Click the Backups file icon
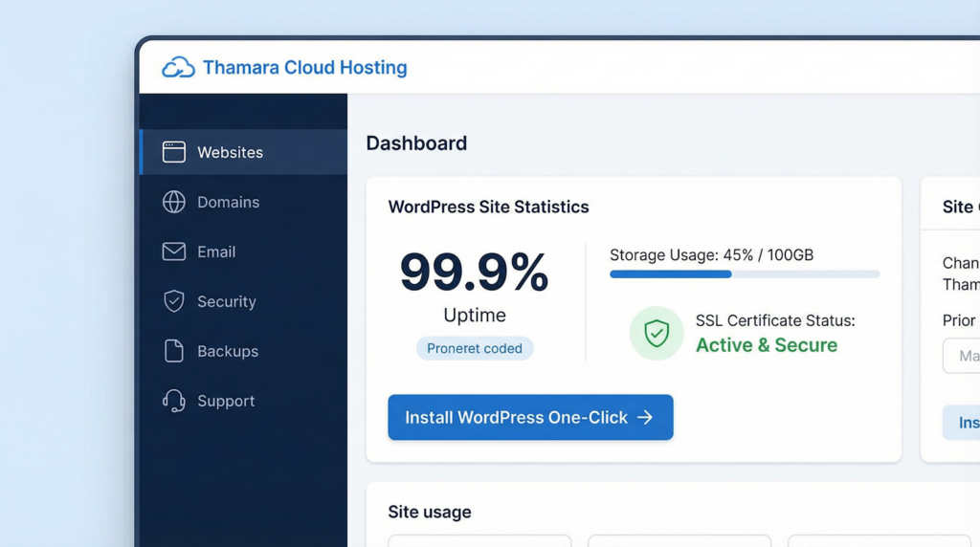Viewport: 980px width, 547px height. [174, 351]
